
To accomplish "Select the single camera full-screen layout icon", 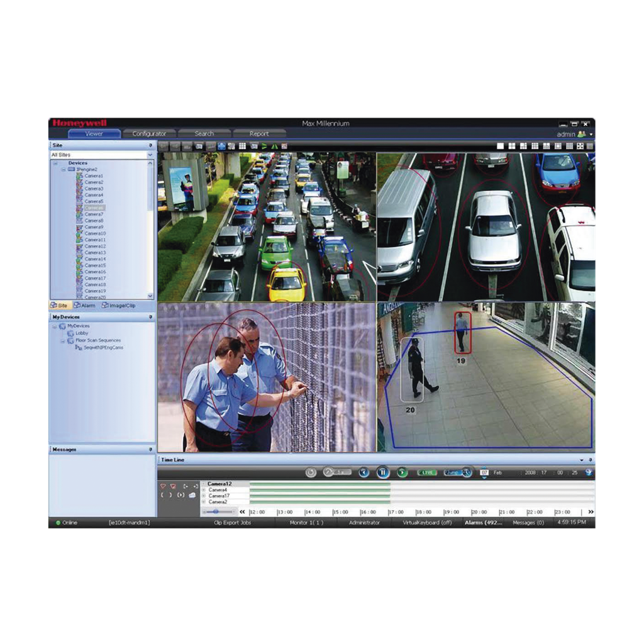I will (x=501, y=146).
